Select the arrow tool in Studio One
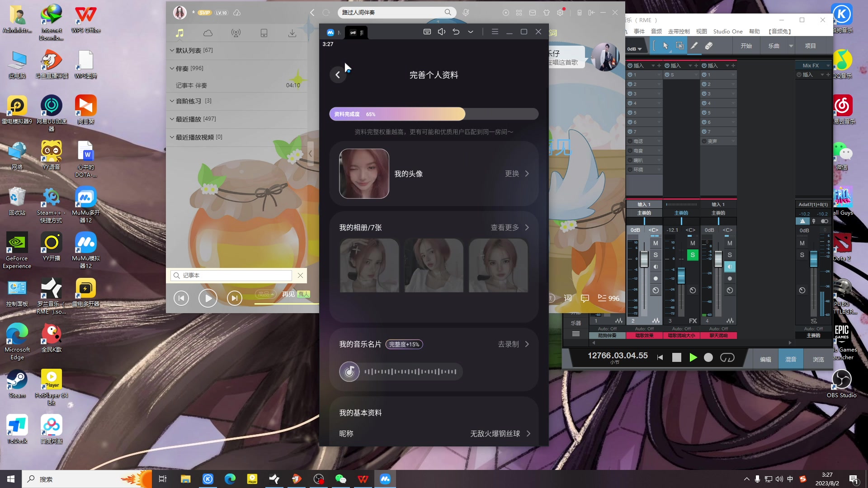The width and height of the screenshot is (868, 488). tap(665, 46)
